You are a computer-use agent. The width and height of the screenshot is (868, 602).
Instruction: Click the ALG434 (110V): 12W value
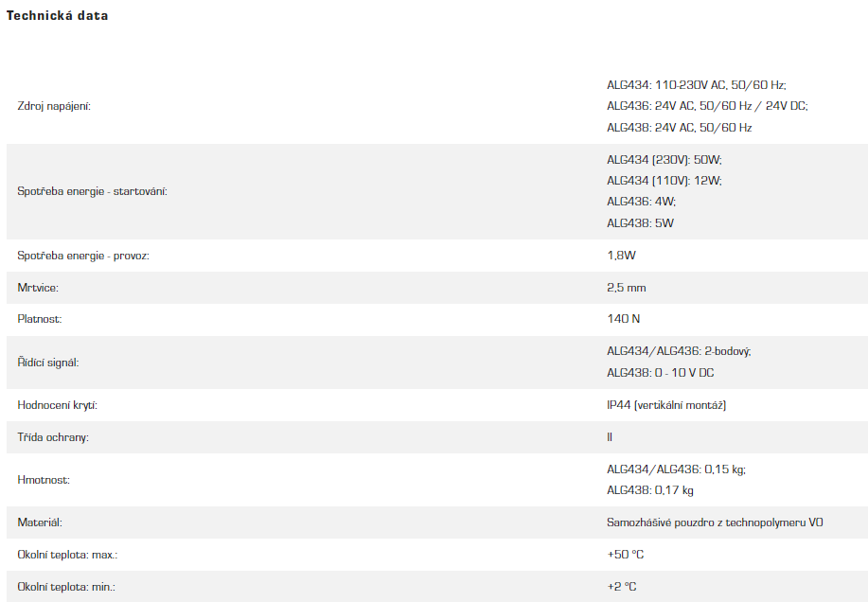coord(663,180)
